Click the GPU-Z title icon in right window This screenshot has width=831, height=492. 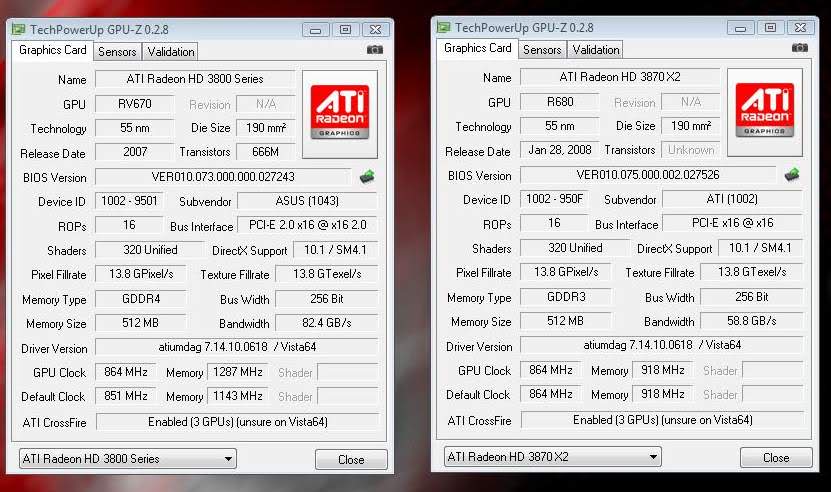(x=444, y=27)
